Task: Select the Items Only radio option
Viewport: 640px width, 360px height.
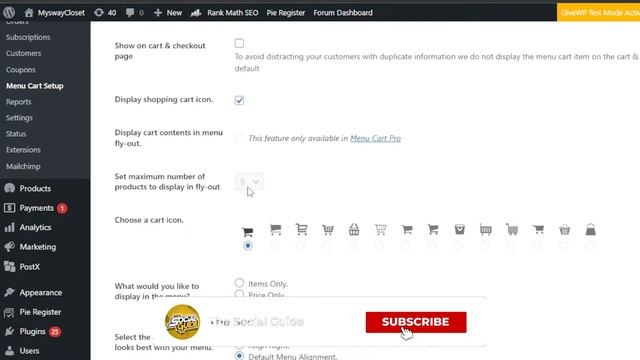Action: pyautogui.click(x=239, y=282)
